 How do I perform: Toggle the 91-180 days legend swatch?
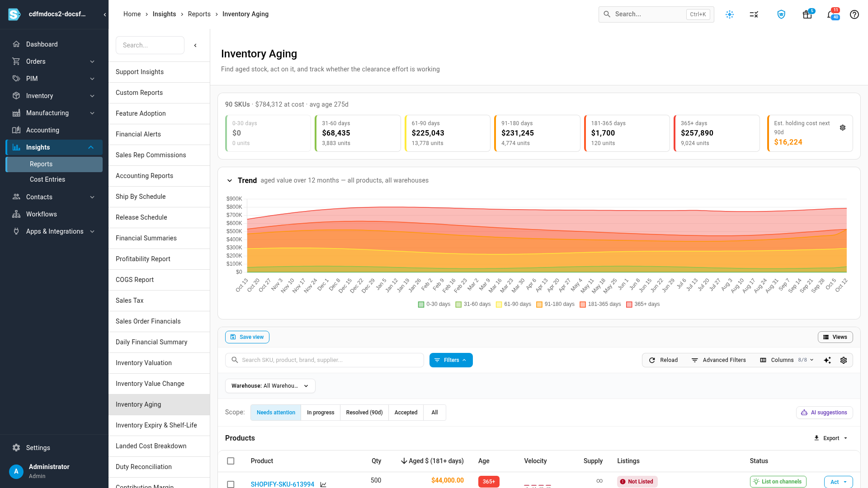tap(539, 305)
